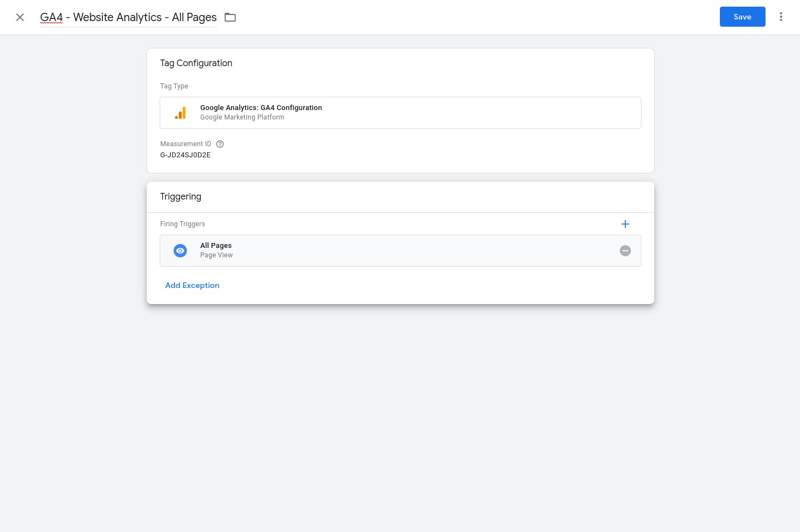Save the tag
The image size is (800, 532).
742,17
